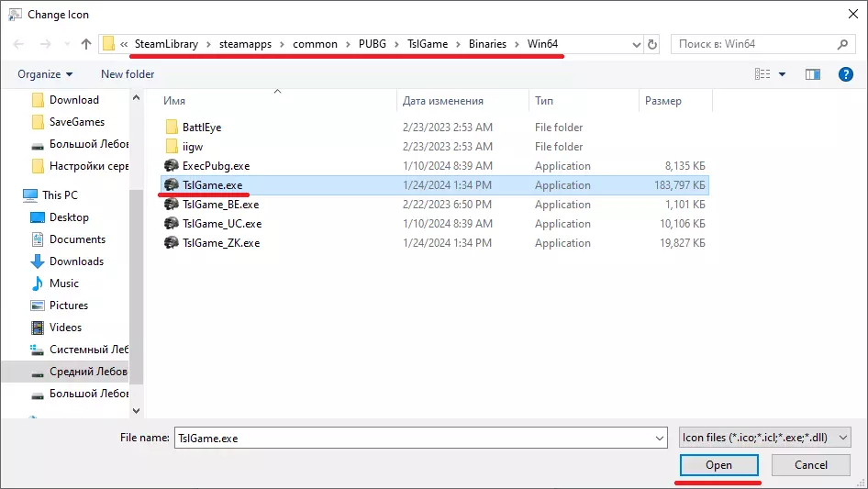Viewport: 868px width, 489px height.
Task: Expand the File name dropdown
Action: pos(660,438)
